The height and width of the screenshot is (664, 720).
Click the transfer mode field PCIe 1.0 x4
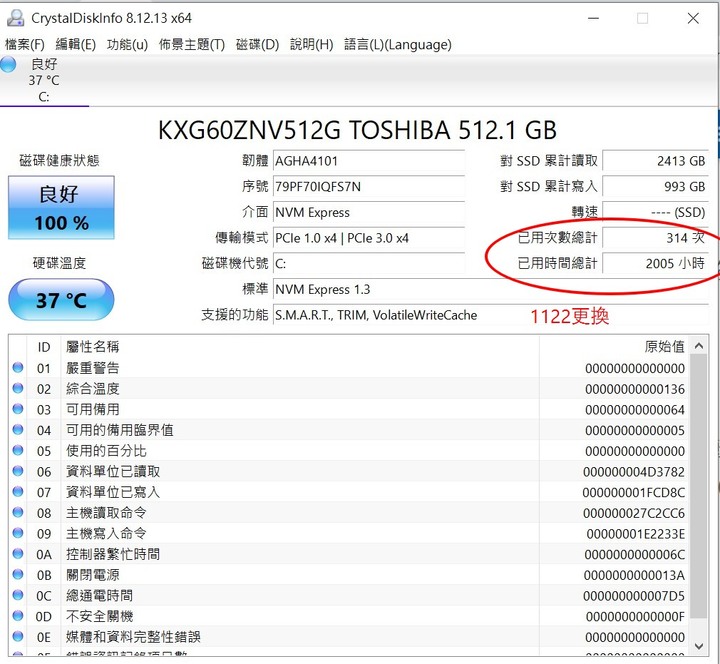[369, 238]
